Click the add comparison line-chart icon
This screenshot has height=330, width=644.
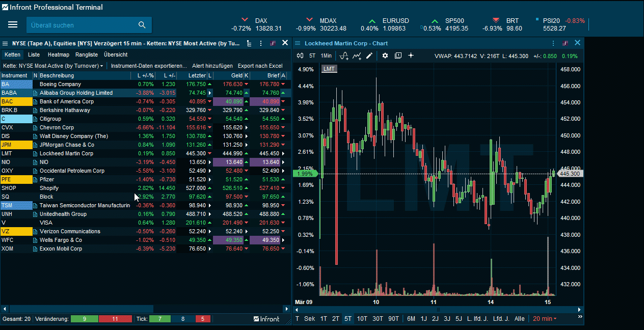point(357,56)
